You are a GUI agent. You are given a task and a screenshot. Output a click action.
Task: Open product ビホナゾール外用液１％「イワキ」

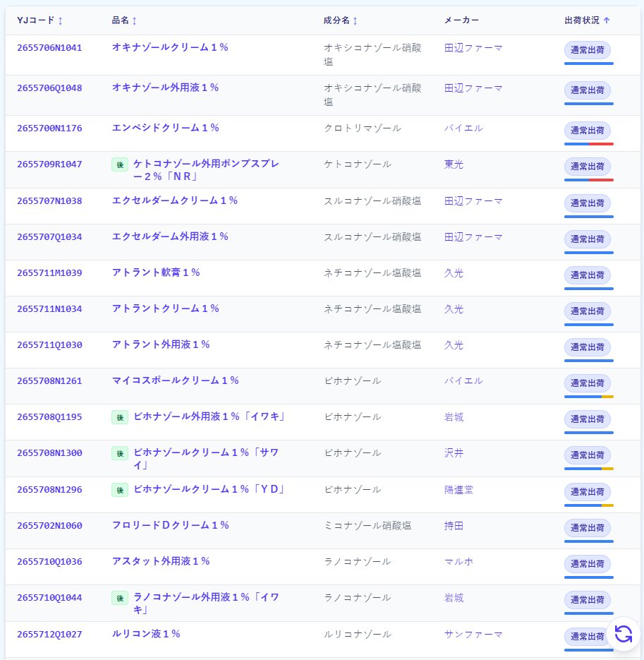coord(210,416)
